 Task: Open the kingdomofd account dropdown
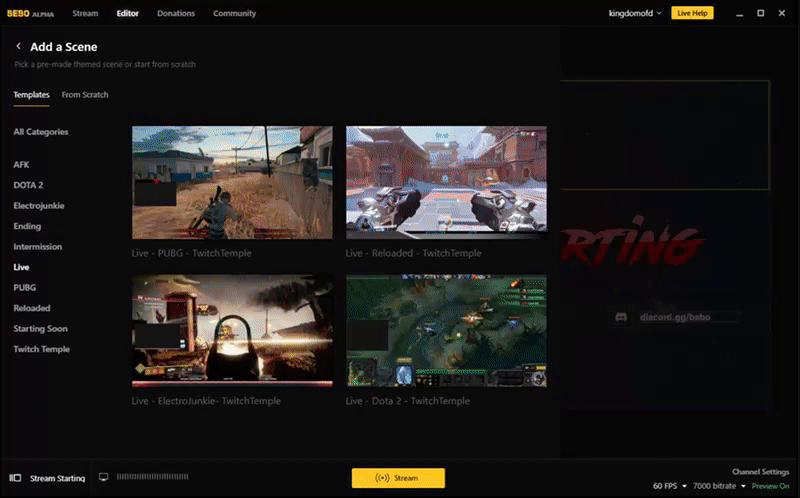[635, 13]
